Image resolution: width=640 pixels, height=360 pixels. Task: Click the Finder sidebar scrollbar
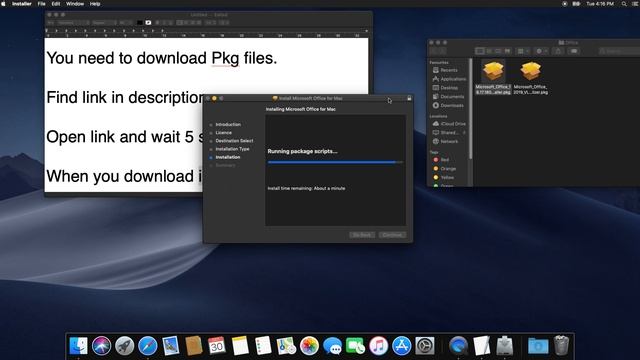[471, 108]
